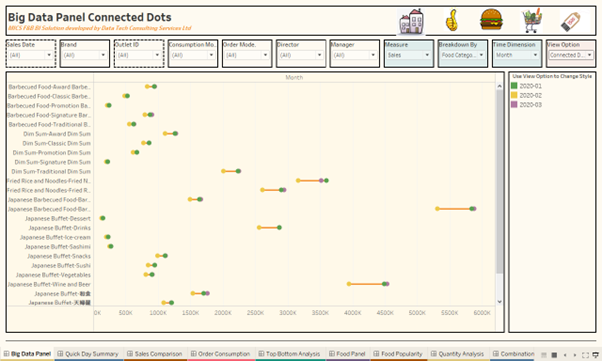Click the chart scrollbar down arrow
Image resolution: width=602 pixels, height=361 pixels.
click(x=499, y=302)
